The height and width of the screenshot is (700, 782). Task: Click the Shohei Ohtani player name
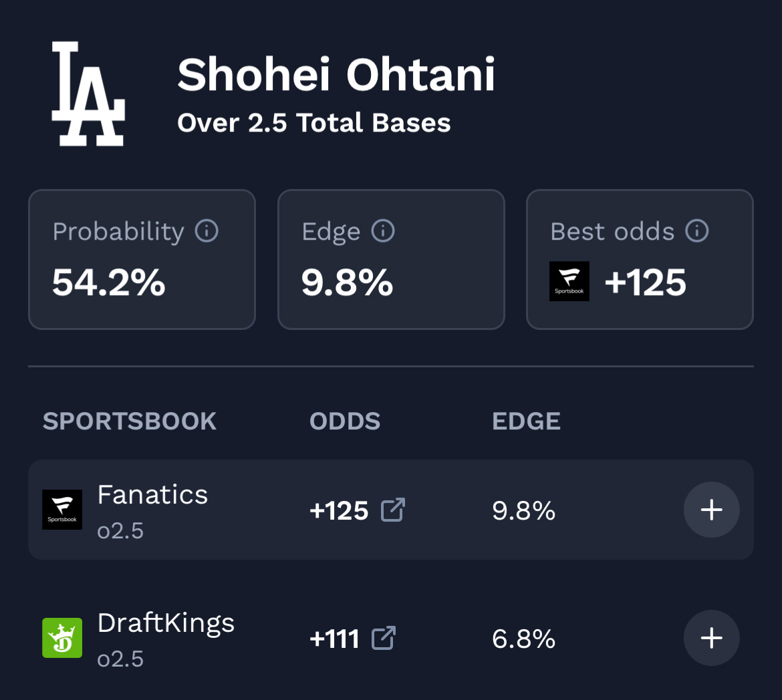click(336, 75)
